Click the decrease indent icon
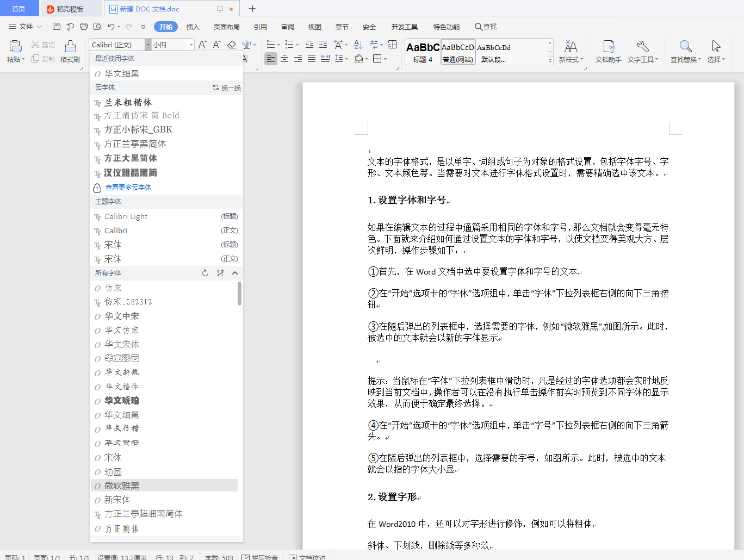The width and height of the screenshot is (744, 560). pos(309,45)
